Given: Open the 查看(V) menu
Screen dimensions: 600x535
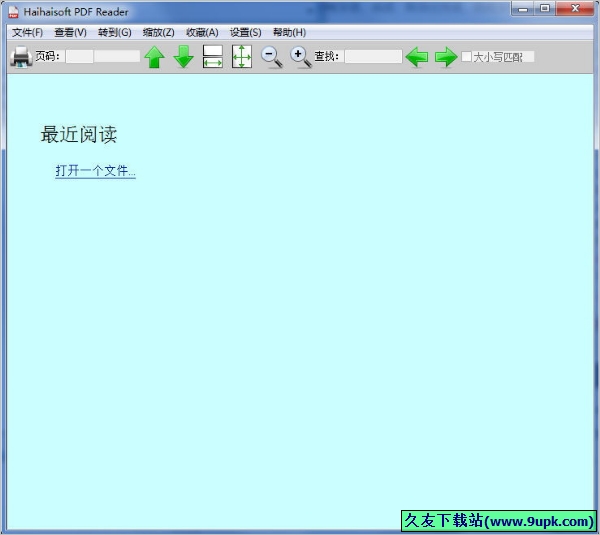Looking at the screenshot, I should (x=70, y=33).
